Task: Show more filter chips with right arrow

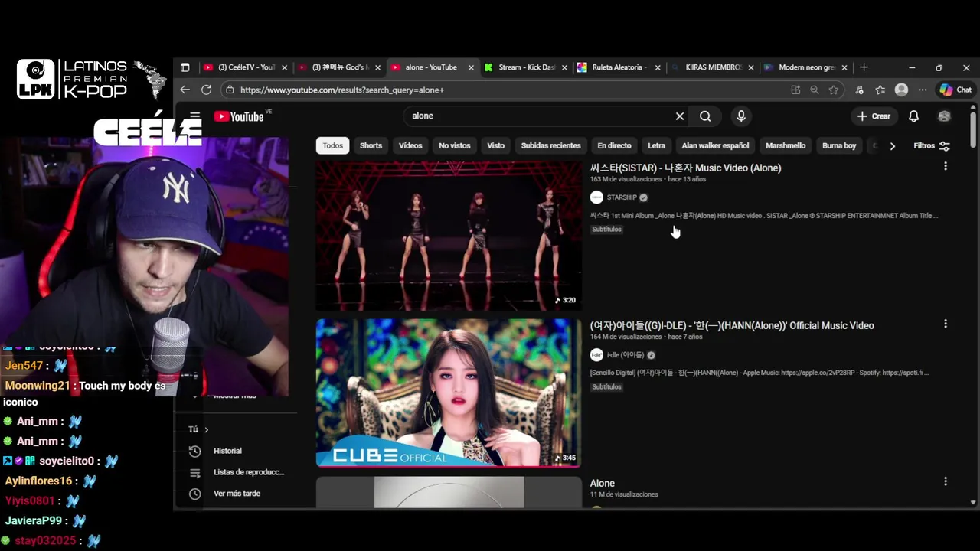Action: (x=892, y=145)
